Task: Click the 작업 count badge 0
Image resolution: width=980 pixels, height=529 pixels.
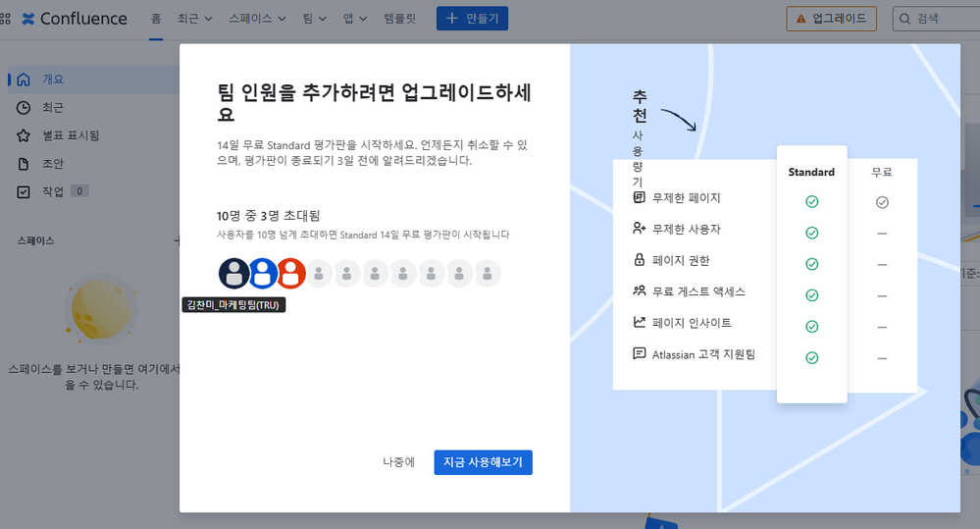Action: click(x=79, y=191)
